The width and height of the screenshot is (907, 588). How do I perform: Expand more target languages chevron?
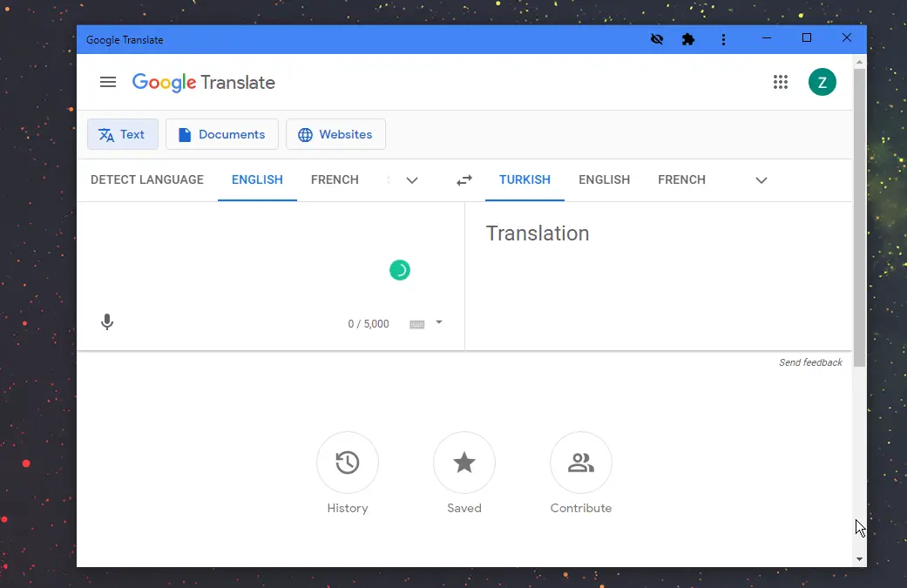pos(761,180)
